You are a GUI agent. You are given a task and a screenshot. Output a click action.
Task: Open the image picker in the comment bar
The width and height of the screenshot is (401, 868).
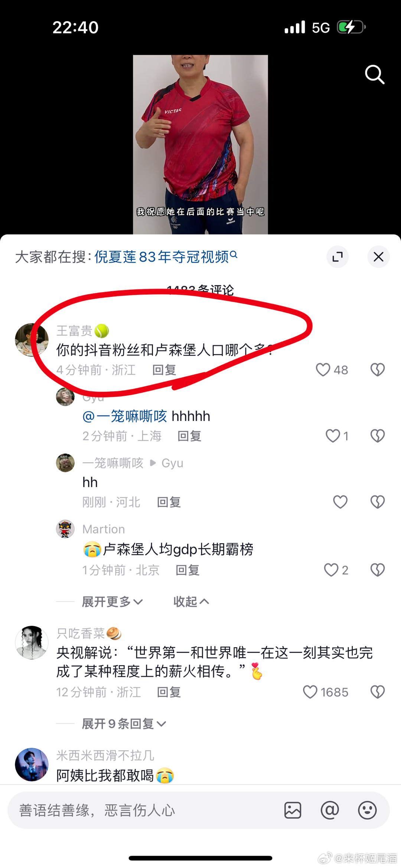tap(293, 810)
